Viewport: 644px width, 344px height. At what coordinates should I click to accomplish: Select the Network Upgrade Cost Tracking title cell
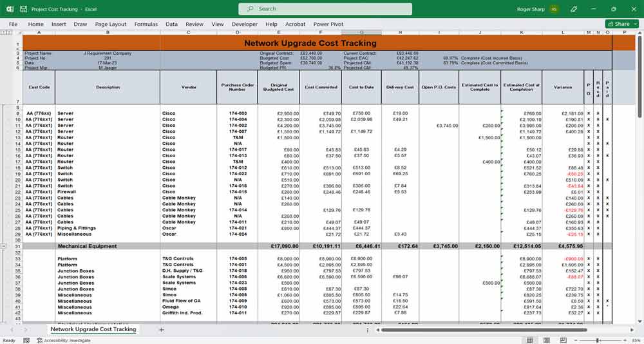coord(310,43)
